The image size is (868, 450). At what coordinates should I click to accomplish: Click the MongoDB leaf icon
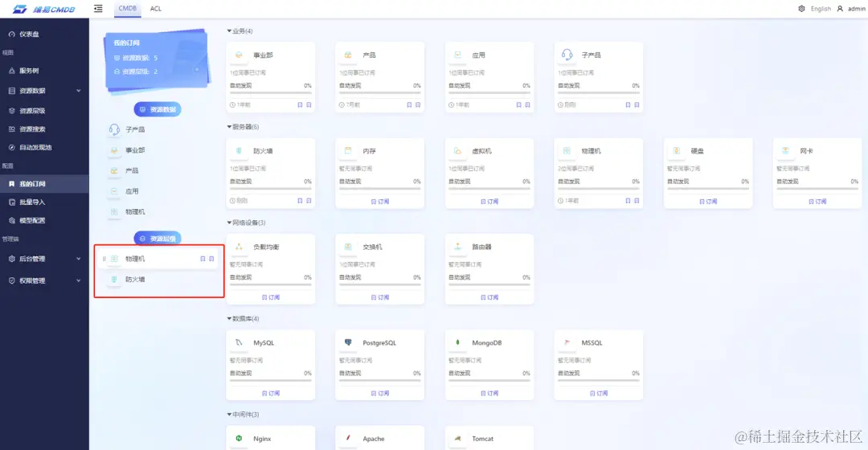click(458, 342)
